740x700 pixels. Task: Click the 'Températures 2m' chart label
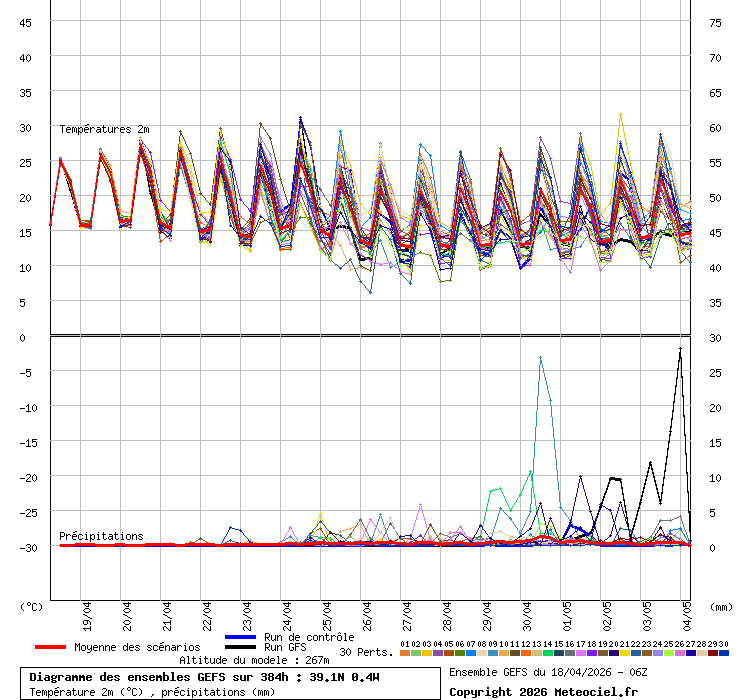(x=104, y=130)
